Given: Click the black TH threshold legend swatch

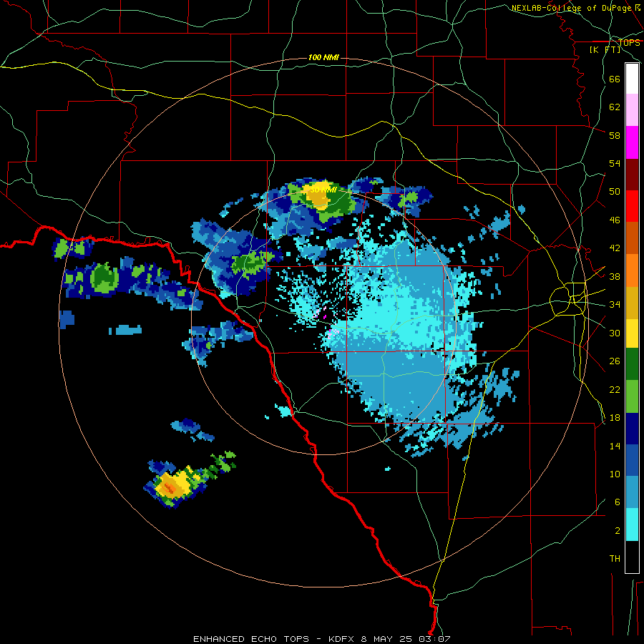Looking at the screenshot, I should click(632, 557).
